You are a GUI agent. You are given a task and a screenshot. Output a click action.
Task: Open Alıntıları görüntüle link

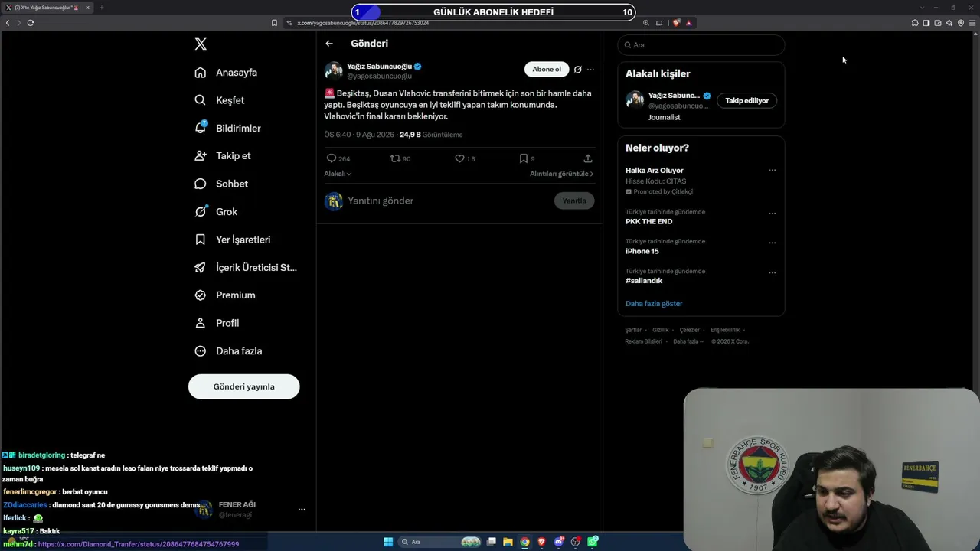(x=561, y=174)
